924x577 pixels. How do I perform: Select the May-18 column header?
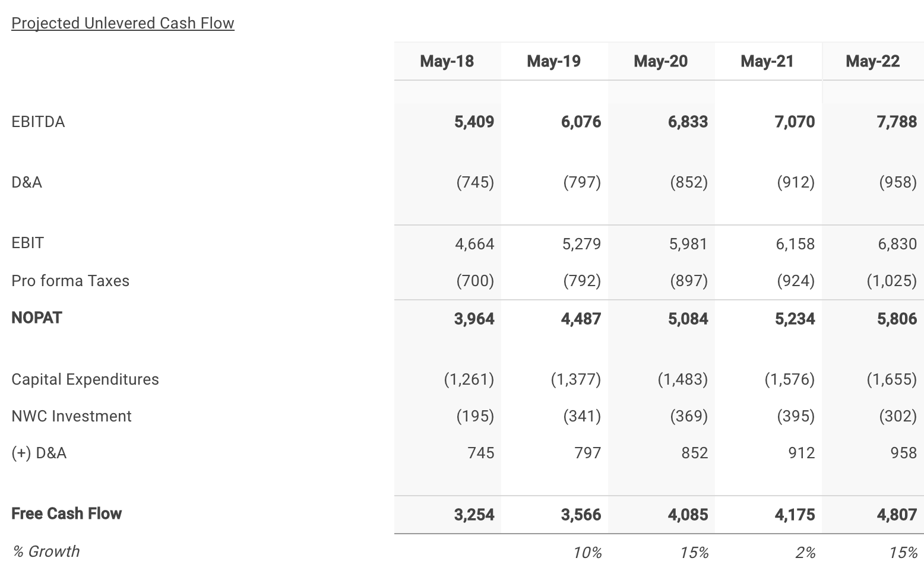coord(447,61)
